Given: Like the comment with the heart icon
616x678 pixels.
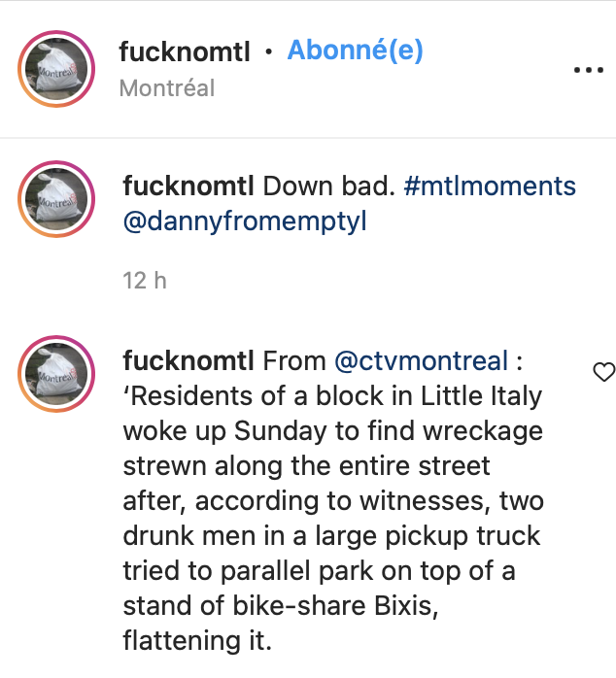Looking at the screenshot, I should [604, 371].
